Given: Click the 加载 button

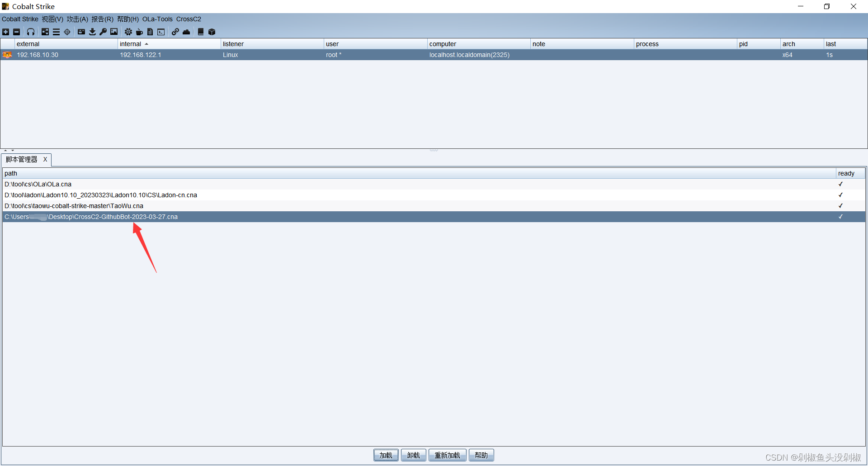Looking at the screenshot, I should [386, 455].
